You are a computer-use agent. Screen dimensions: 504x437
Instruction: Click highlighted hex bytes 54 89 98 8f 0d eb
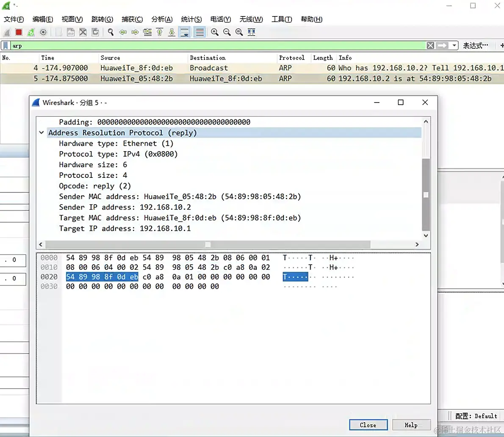102,277
